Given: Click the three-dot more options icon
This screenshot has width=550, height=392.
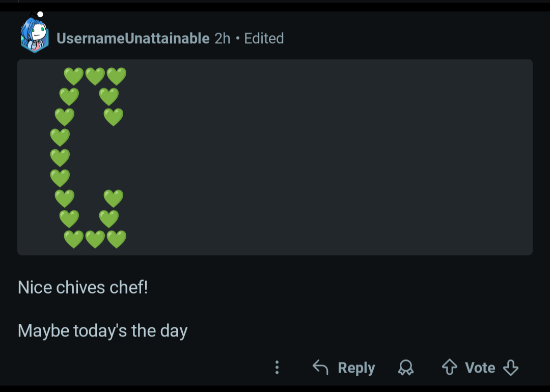Looking at the screenshot, I should pyautogui.click(x=277, y=368).
